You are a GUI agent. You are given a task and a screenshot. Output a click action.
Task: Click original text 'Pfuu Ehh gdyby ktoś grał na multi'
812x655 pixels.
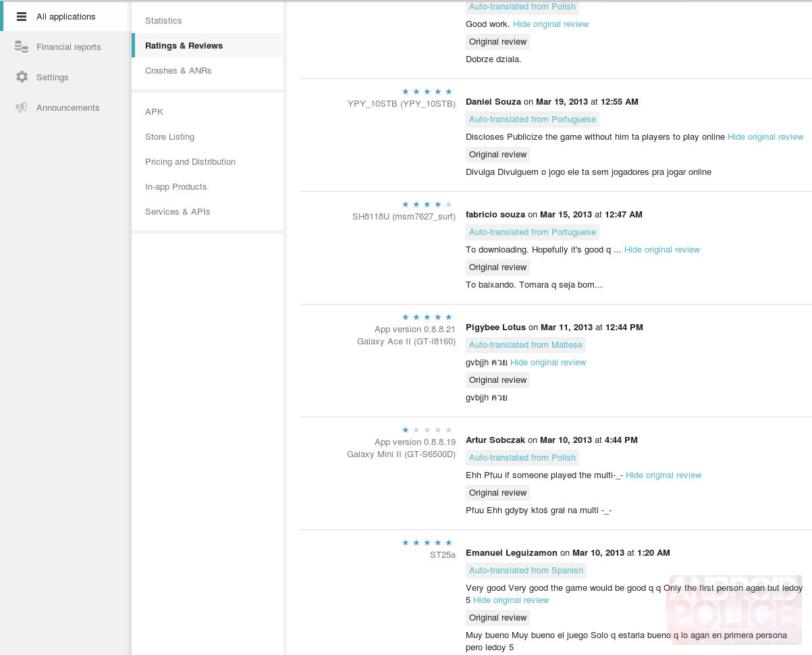[532, 510]
